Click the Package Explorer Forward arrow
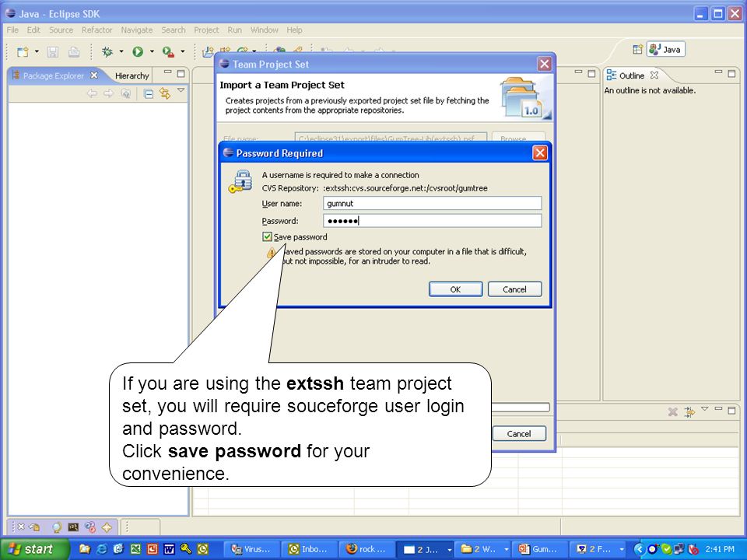 [x=109, y=93]
